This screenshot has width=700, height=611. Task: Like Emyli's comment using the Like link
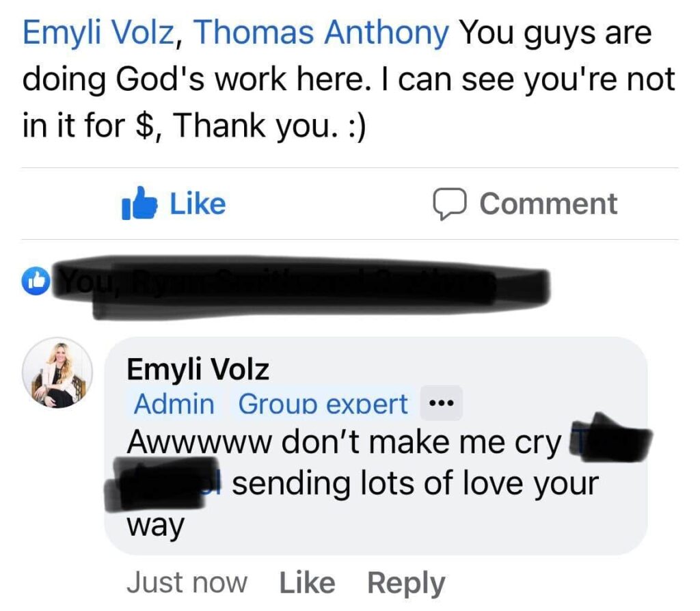coord(308,583)
